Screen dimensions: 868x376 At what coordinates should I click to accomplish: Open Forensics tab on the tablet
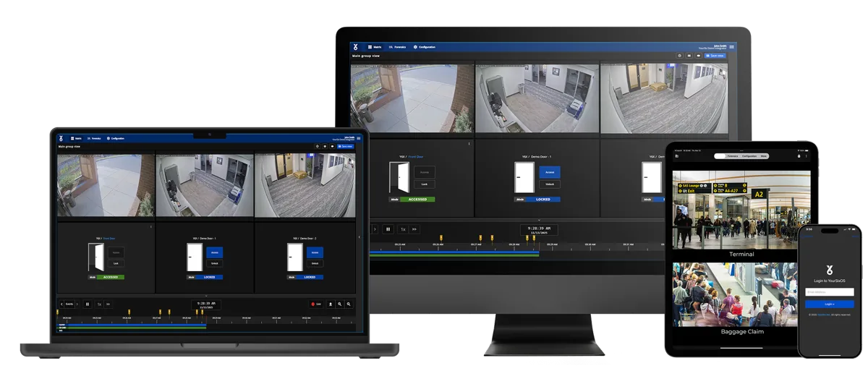[733, 156]
